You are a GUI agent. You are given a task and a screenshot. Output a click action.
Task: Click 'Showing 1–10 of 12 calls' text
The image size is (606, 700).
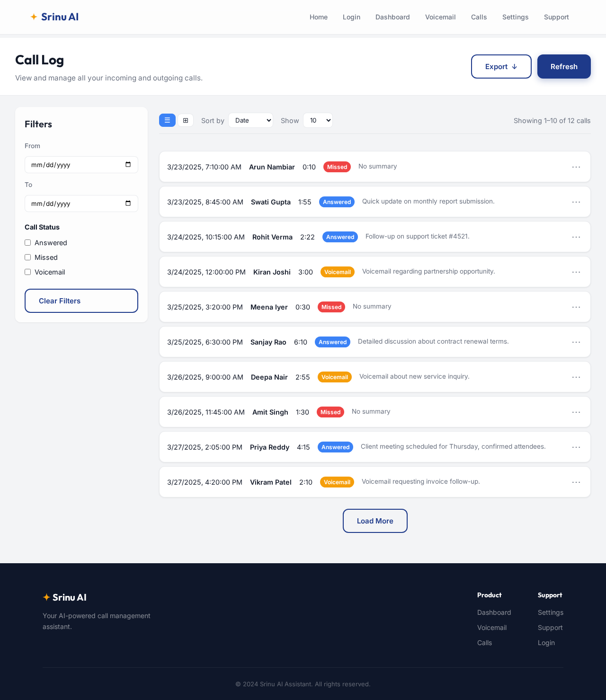click(x=552, y=121)
